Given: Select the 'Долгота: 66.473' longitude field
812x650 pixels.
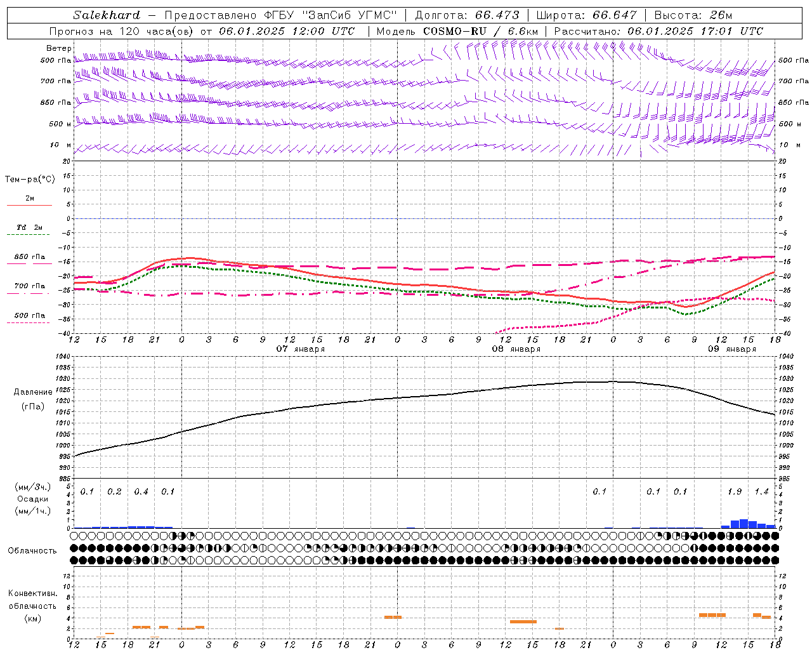Looking at the screenshot, I should (467, 15).
